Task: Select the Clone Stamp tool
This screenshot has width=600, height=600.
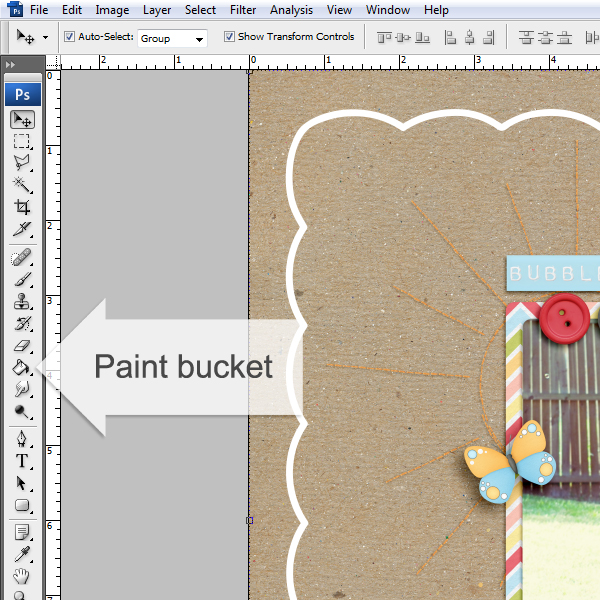Action: tap(22, 302)
